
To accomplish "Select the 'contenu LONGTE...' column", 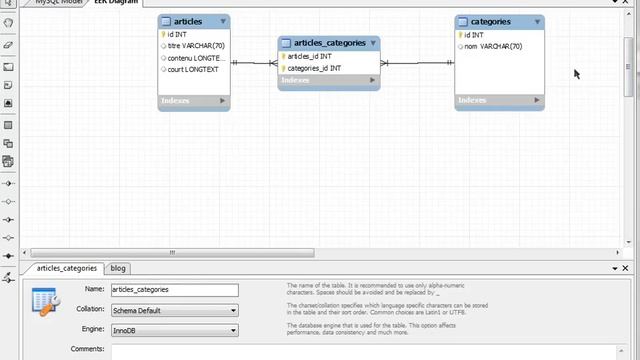I will pyautogui.click(x=193, y=58).
